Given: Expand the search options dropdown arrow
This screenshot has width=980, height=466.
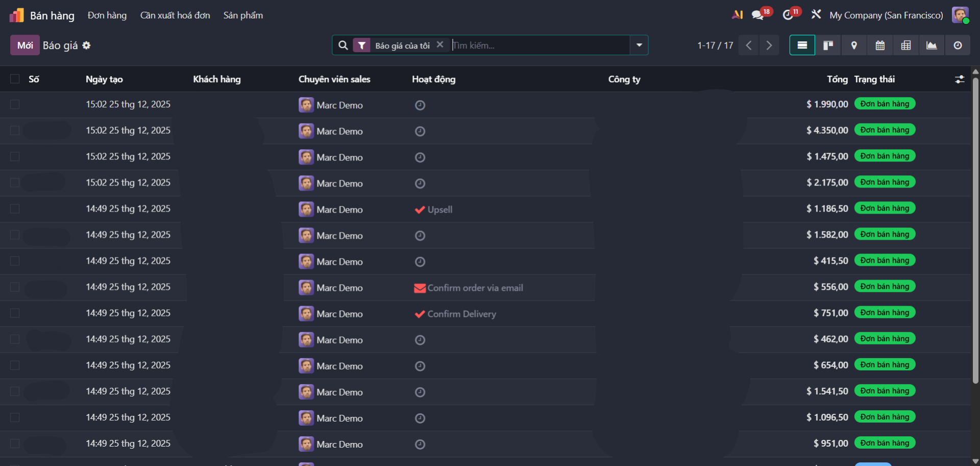Looking at the screenshot, I should [x=639, y=45].
